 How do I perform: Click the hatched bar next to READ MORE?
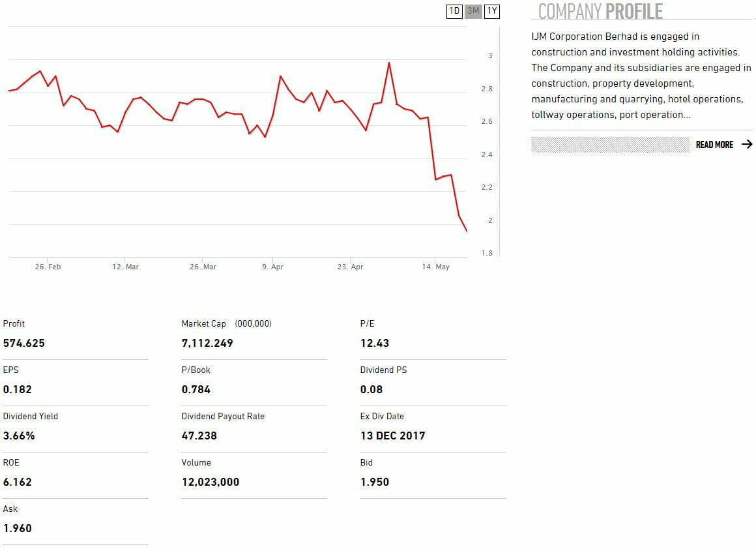coord(609,145)
